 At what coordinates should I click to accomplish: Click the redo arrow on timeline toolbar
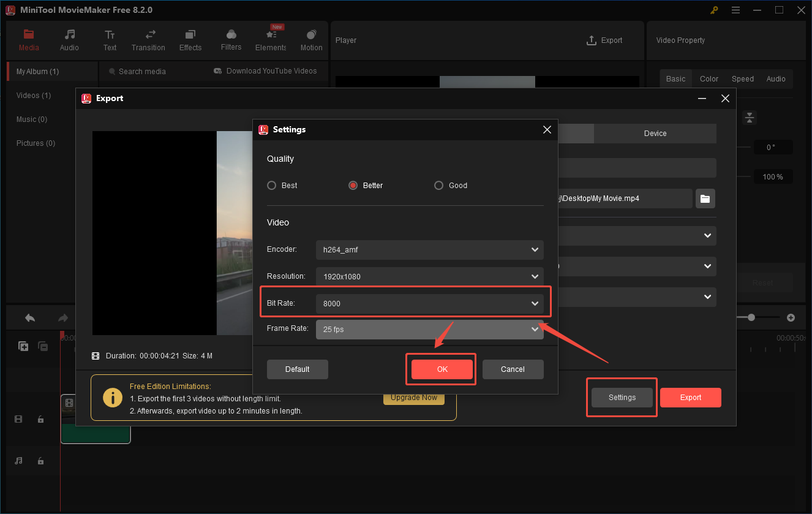click(x=62, y=318)
